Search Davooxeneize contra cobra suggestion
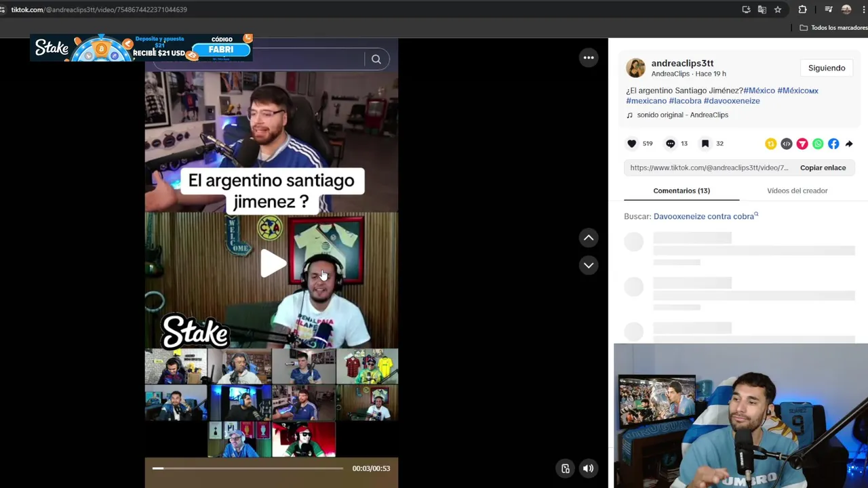868x488 pixels. pyautogui.click(x=705, y=216)
